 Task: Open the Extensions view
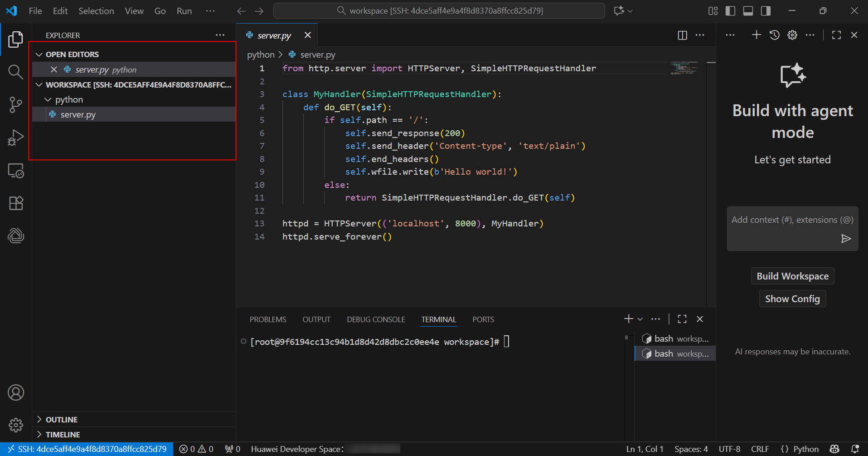[15, 203]
